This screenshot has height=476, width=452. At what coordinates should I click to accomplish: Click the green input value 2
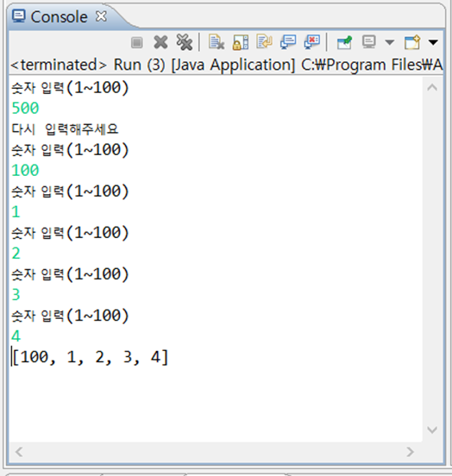tap(16, 254)
